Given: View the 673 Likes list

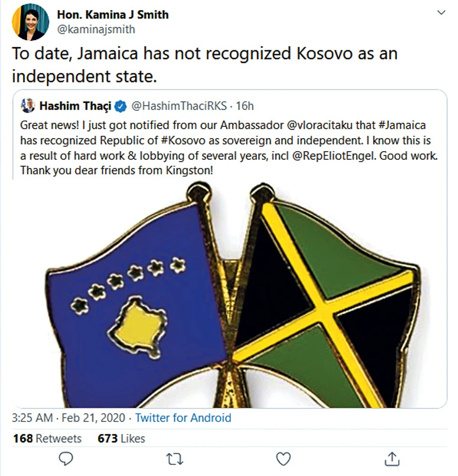Looking at the screenshot, I should point(121,438).
